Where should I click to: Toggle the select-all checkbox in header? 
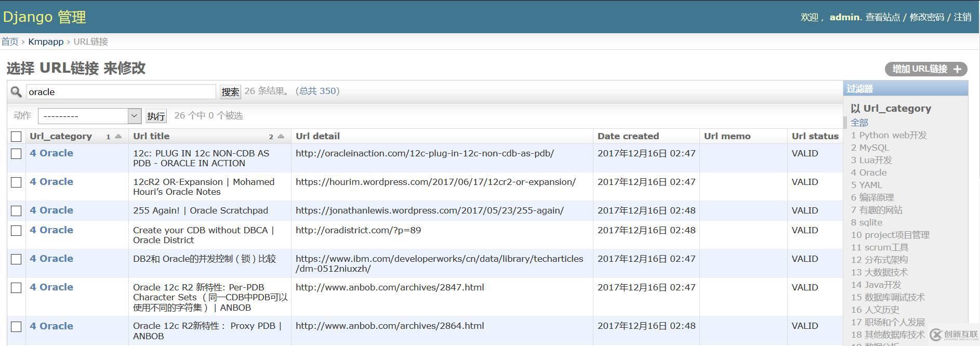[16, 137]
